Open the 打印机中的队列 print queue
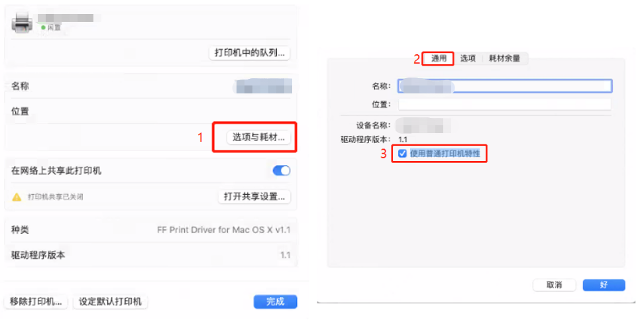 click(x=249, y=53)
